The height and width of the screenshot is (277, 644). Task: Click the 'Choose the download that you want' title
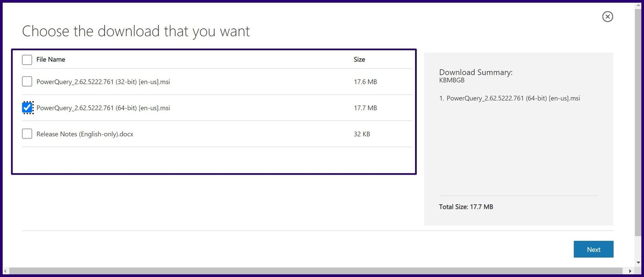(136, 31)
